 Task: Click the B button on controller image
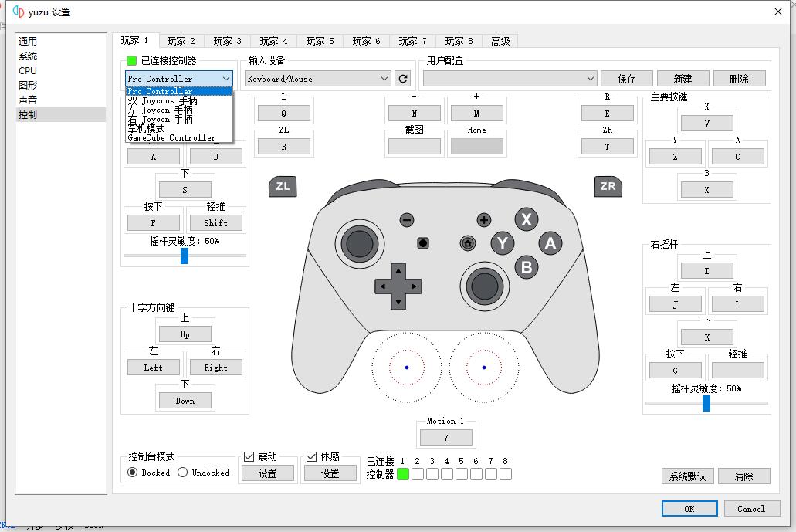[527, 267]
